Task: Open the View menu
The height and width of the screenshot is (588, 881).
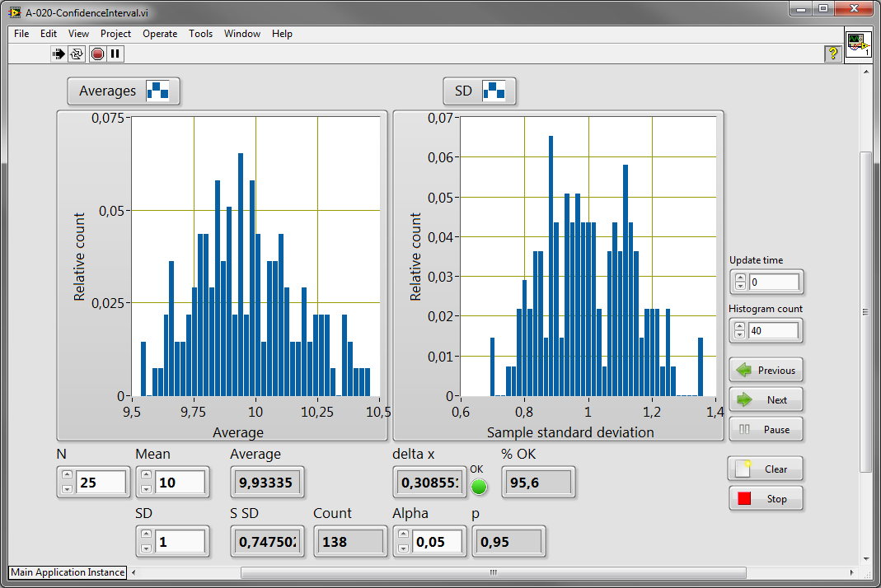Action: (78, 34)
